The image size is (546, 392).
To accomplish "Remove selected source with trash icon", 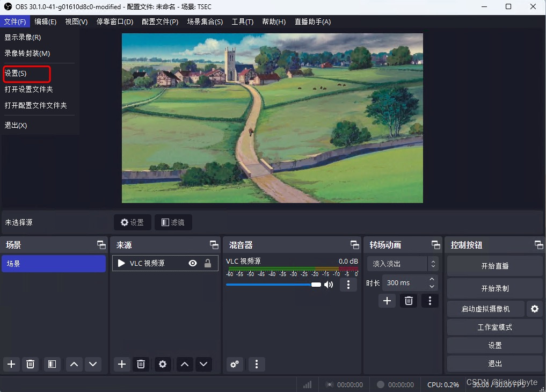I will pos(141,364).
